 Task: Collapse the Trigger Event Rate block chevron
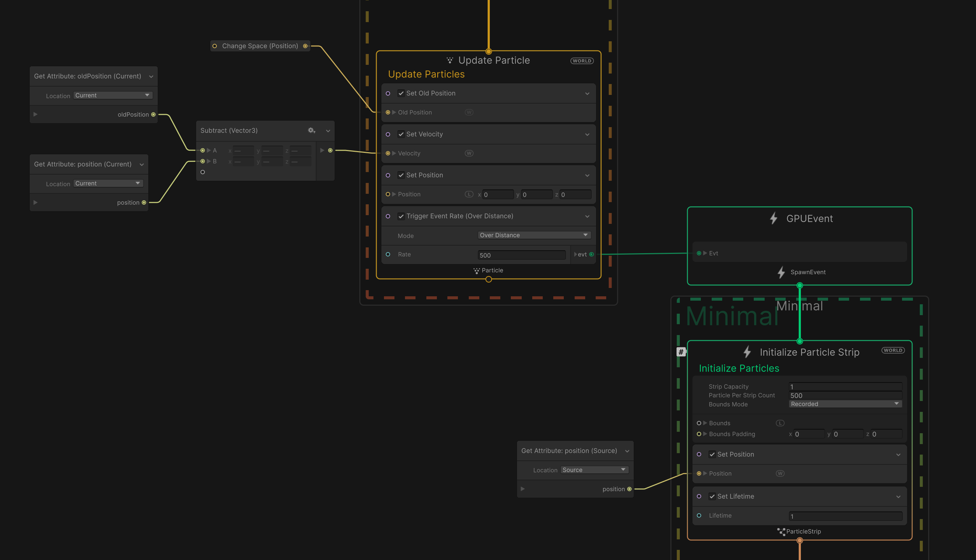tap(587, 216)
